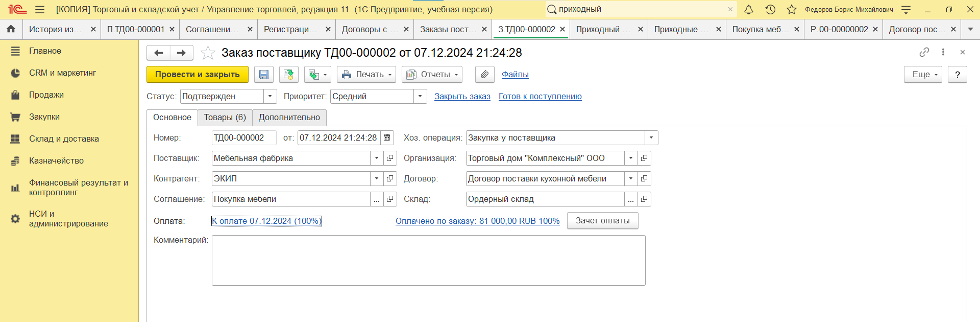Switch to the П.ТД00-000001 tab
Viewport: 980px width, 322px height.
(x=140, y=29)
